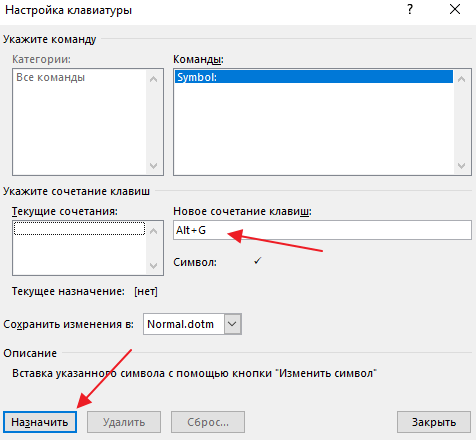Click the Назначить button
The height and width of the screenshot is (440, 476).
(40, 422)
